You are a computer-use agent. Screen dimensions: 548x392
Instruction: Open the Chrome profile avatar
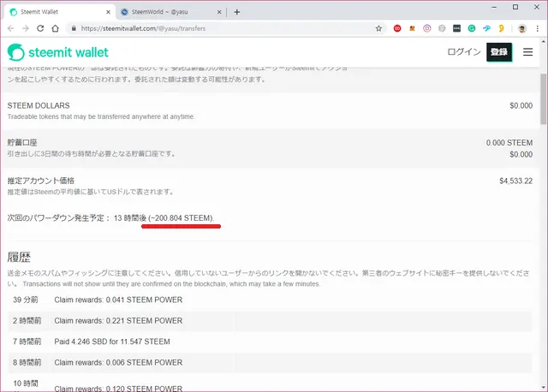(522, 28)
